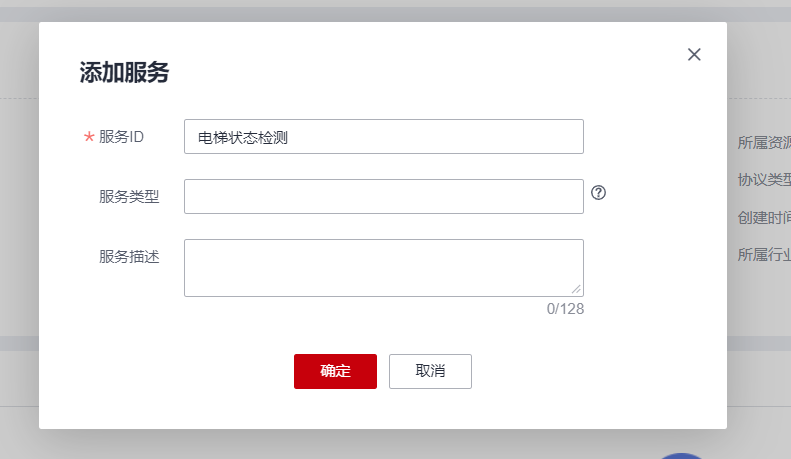Click the 电梯状态检测 text in 服务ID
The height and width of the screenshot is (459, 791).
(244, 137)
